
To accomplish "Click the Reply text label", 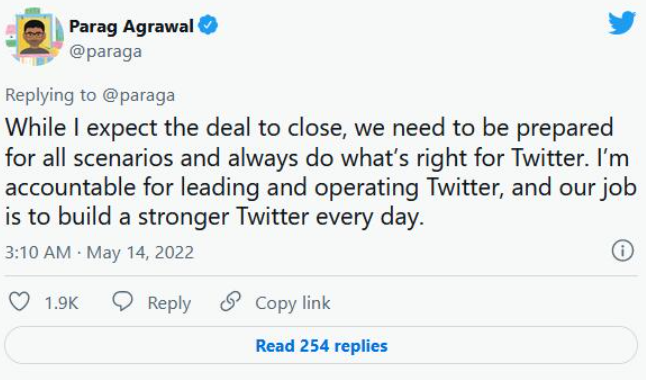I will 169,304.
